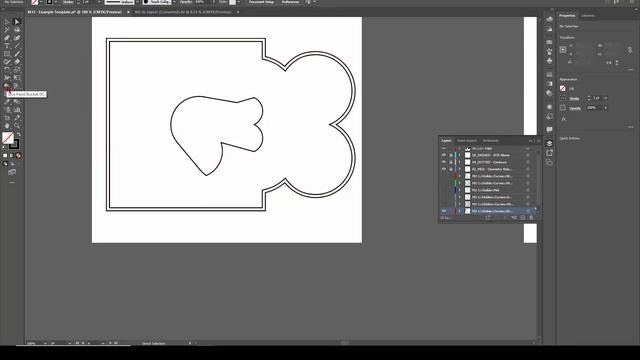The height and width of the screenshot is (360, 640).
Task: Expand the DOTTED layer contents
Action: tap(459, 162)
